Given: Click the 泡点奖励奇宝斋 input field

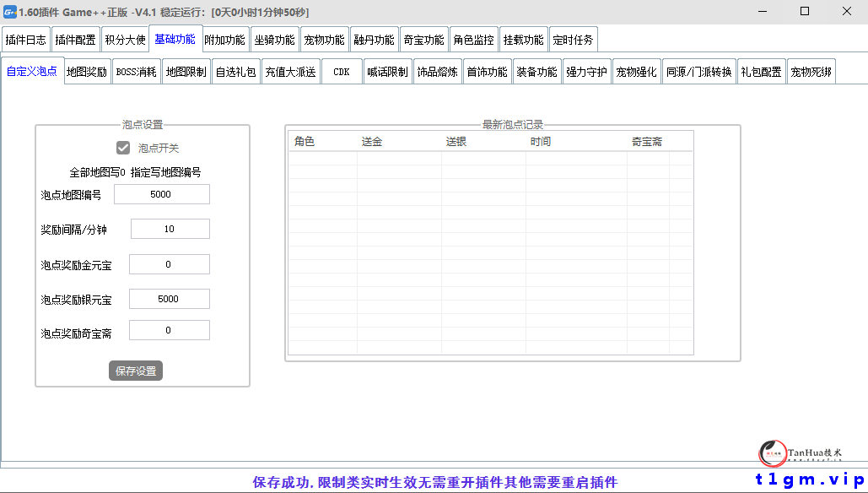Looking at the screenshot, I should pos(169,329).
